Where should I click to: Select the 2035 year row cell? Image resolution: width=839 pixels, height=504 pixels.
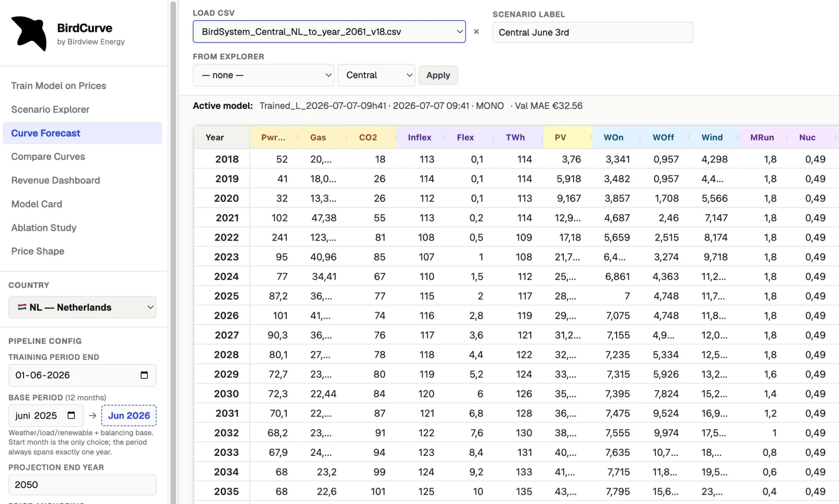(222, 491)
